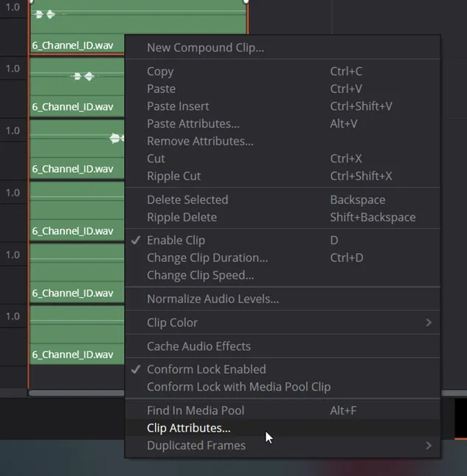This screenshot has height=476, width=467.
Task: Select the fourth 6_Channel_ID.wav clip in timeline
Action: coord(77,212)
